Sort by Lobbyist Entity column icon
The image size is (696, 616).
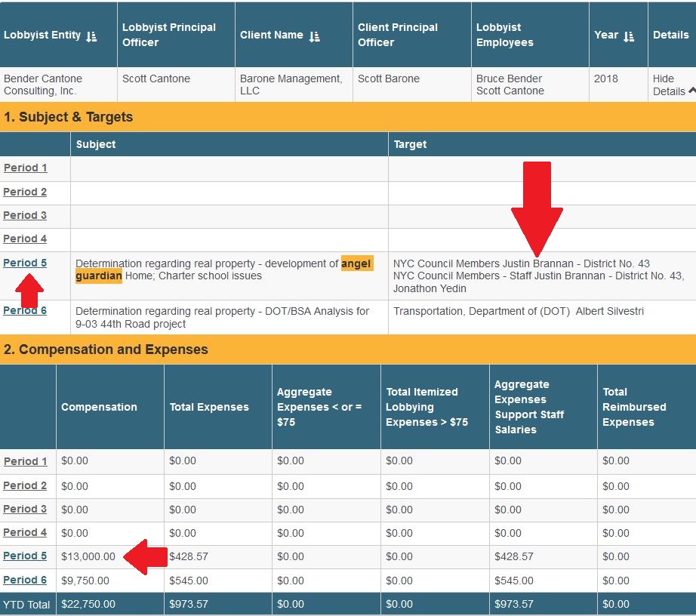91,36
